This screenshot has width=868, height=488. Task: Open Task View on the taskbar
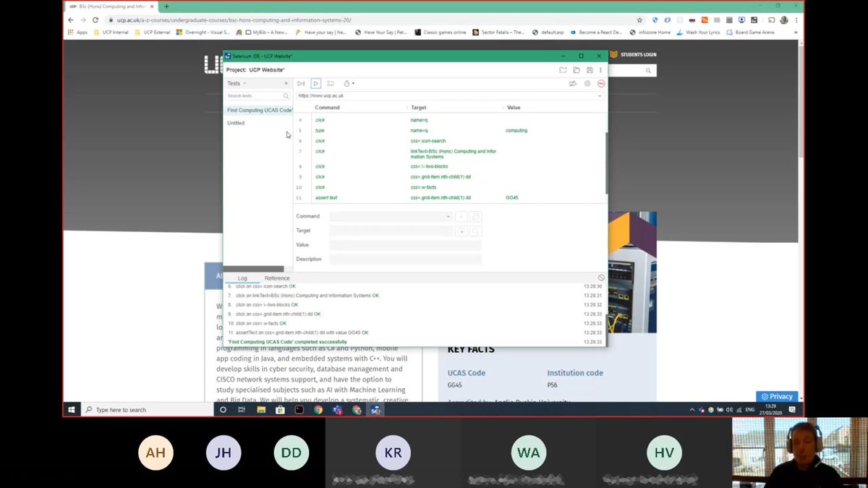242,409
